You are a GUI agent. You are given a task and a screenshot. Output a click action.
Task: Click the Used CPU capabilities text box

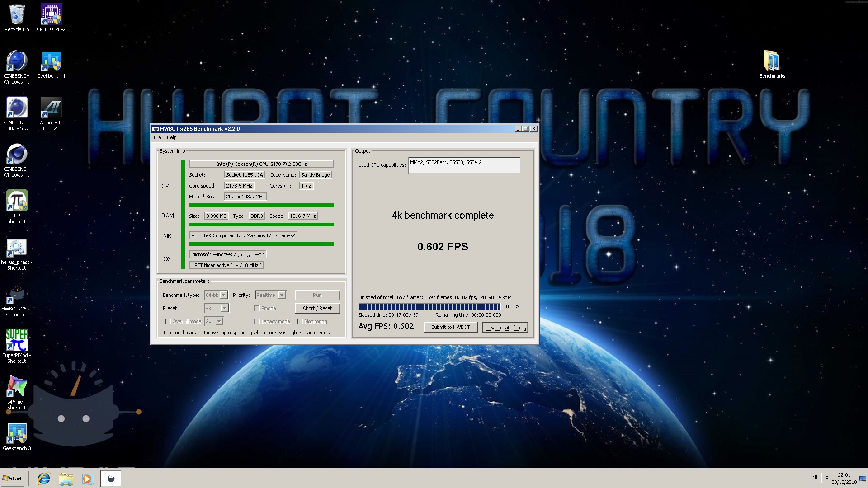[464, 165]
